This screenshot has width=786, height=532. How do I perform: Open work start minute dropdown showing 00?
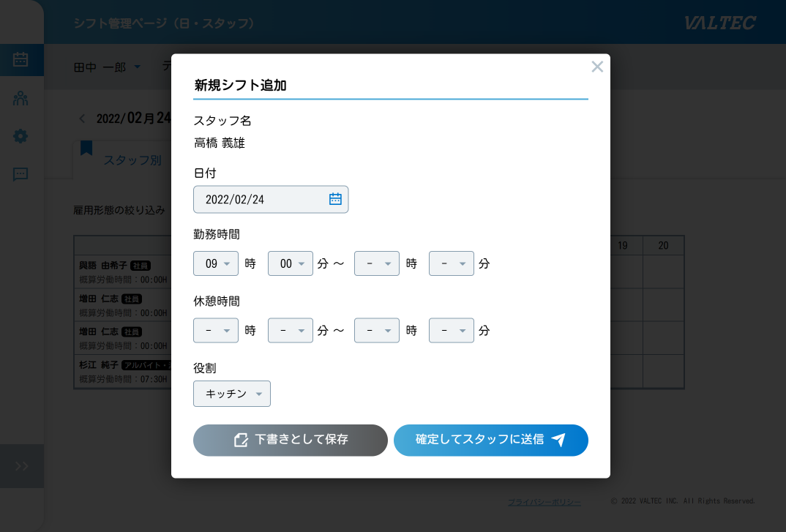click(x=291, y=263)
